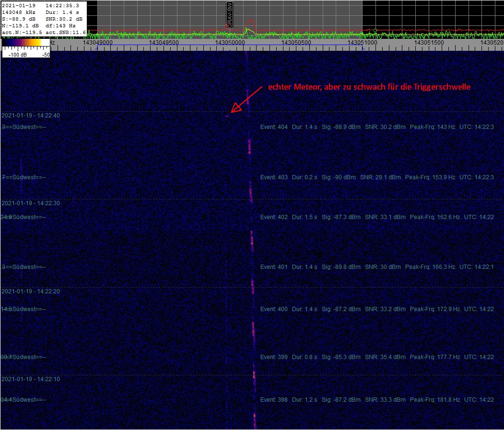The image size is (504, 430).
Task: Click the 2021-01-19 14:22:20 timestamp label
Action: tap(31, 291)
